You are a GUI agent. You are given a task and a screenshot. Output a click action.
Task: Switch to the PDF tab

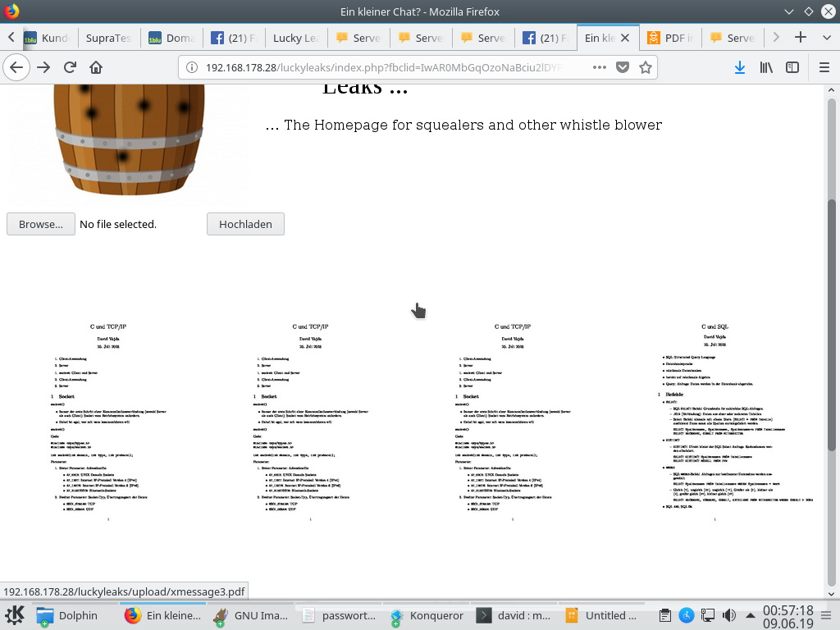[x=670, y=37]
